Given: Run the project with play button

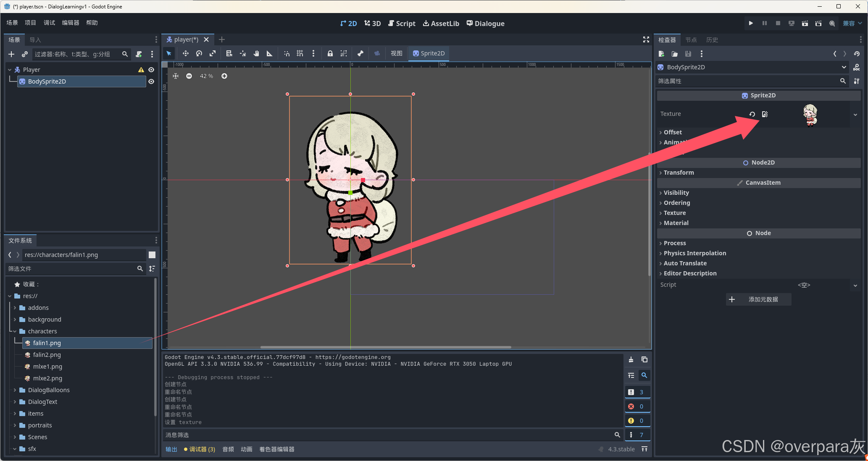Looking at the screenshot, I should click(x=751, y=23).
